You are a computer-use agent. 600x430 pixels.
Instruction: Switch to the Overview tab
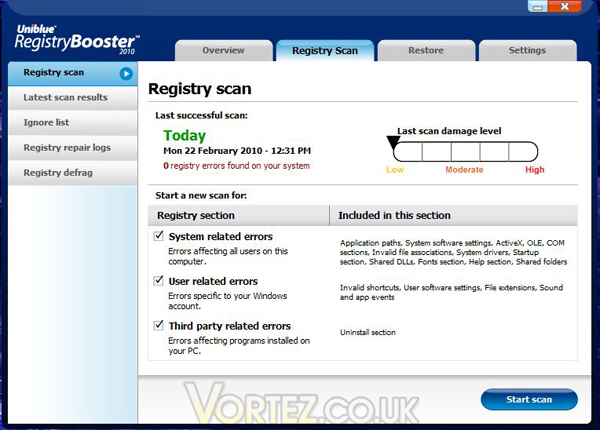[223, 50]
